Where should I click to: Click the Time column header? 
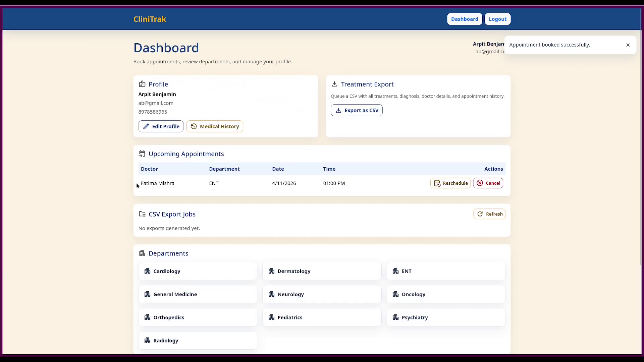tap(329, 169)
